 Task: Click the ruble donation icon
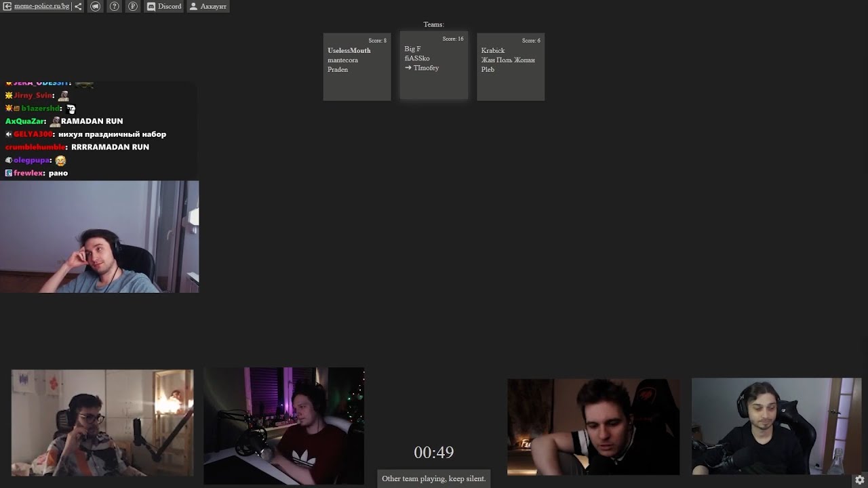(133, 6)
